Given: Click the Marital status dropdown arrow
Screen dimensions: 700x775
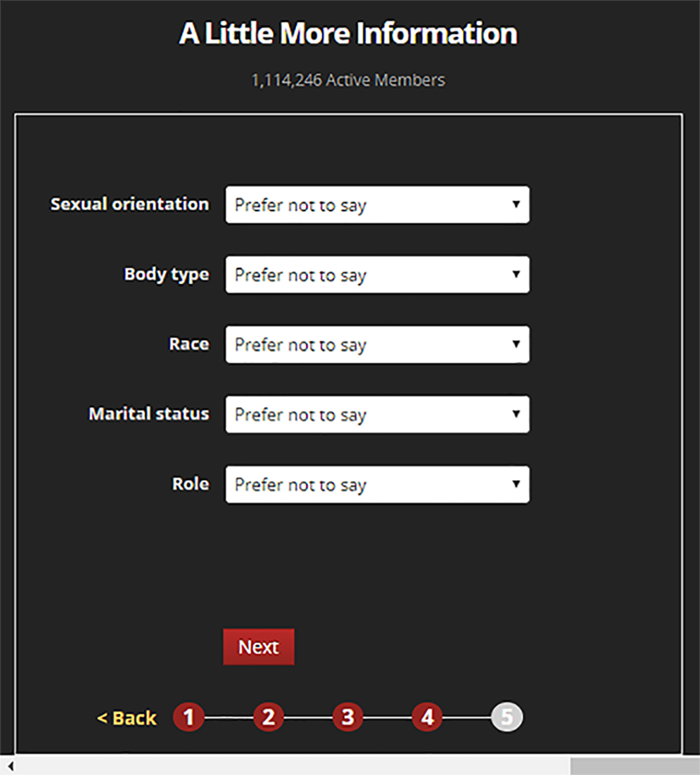Looking at the screenshot, I should tap(516, 414).
